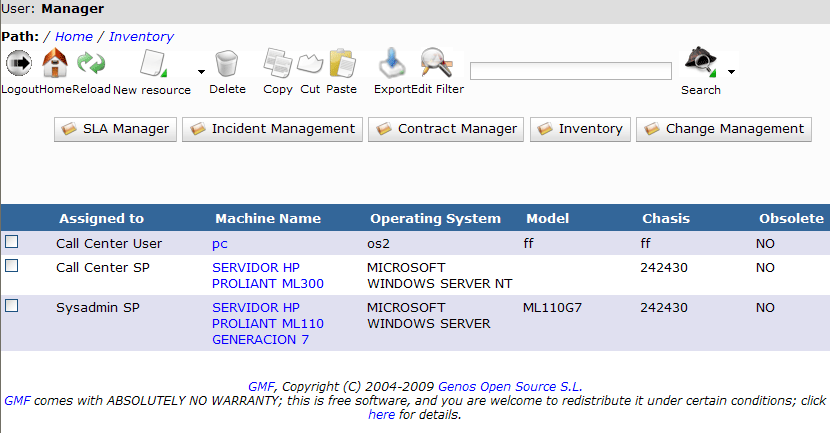830x433 pixels.
Task: Open Change Management module
Action: 724,129
